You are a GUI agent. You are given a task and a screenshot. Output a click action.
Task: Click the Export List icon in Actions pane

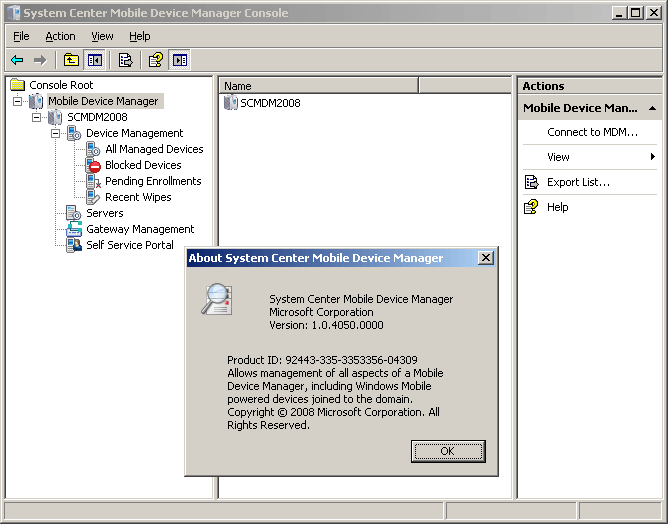(531, 182)
